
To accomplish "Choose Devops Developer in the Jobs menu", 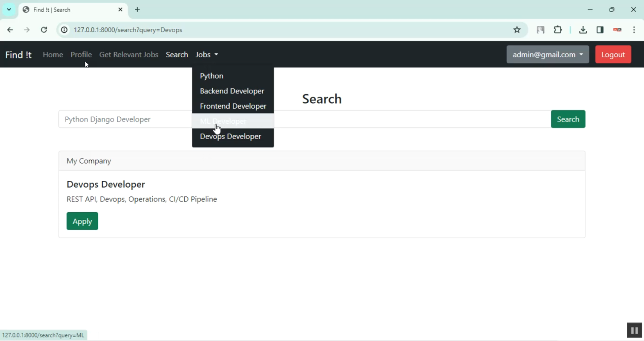I will click(x=231, y=136).
